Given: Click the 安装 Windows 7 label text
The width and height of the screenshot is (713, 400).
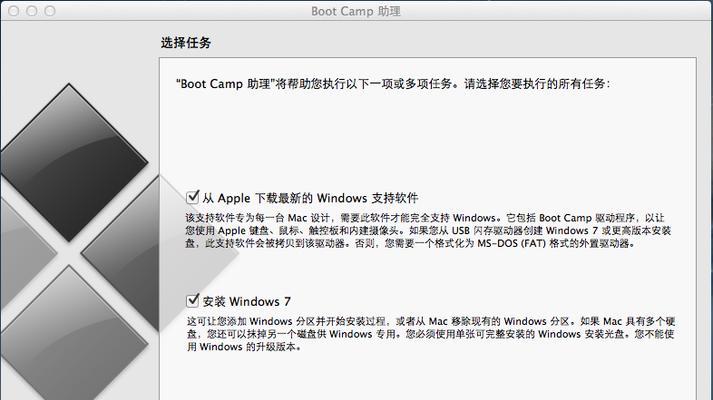Looking at the screenshot, I should coord(246,301).
